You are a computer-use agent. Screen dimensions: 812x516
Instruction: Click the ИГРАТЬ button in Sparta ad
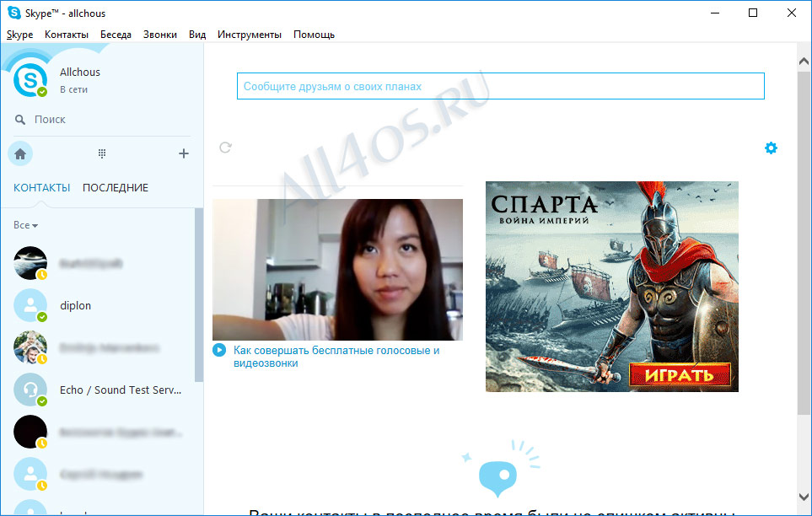(680, 374)
